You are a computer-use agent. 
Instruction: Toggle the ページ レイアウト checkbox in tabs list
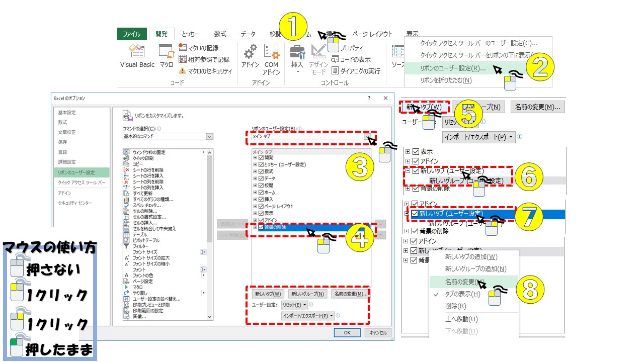click(261, 207)
